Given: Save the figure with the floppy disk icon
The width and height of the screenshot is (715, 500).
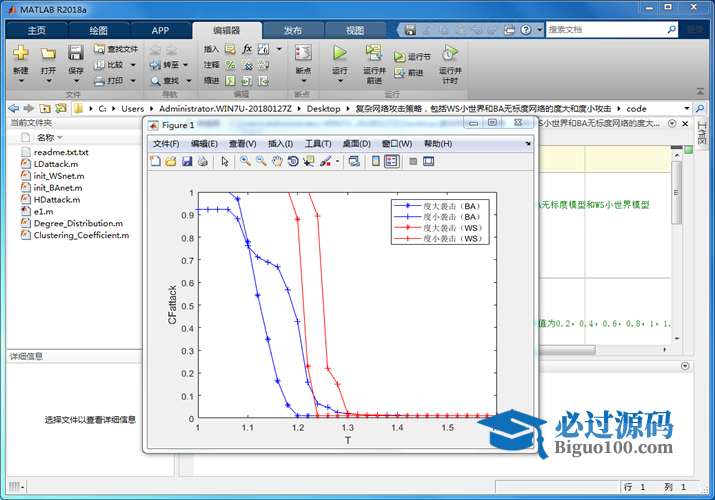Looking at the screenshot, I should tap(186, 161).
